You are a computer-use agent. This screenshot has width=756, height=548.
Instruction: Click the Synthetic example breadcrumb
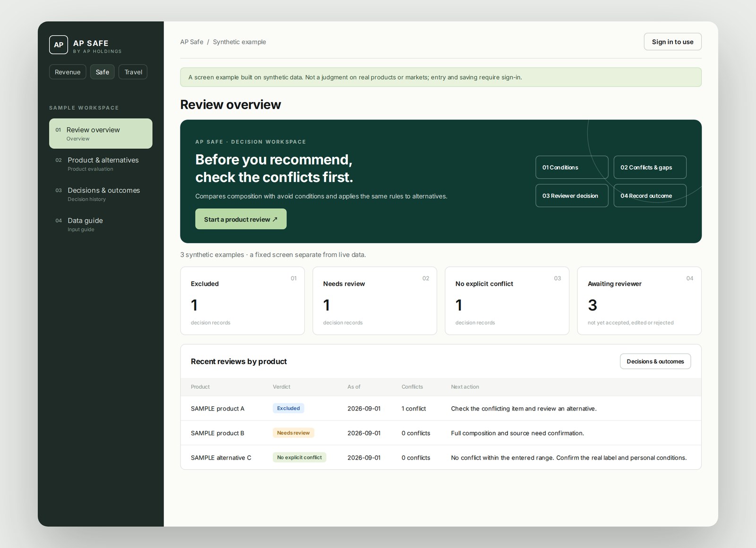coord(240,42)
